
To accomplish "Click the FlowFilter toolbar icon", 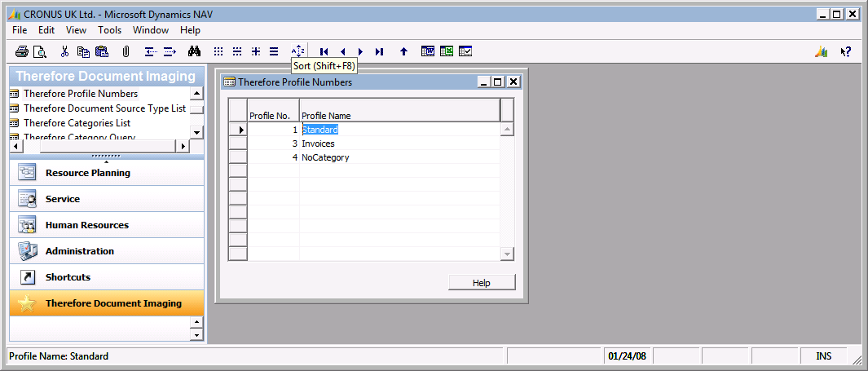I will [x=255, y=51].
